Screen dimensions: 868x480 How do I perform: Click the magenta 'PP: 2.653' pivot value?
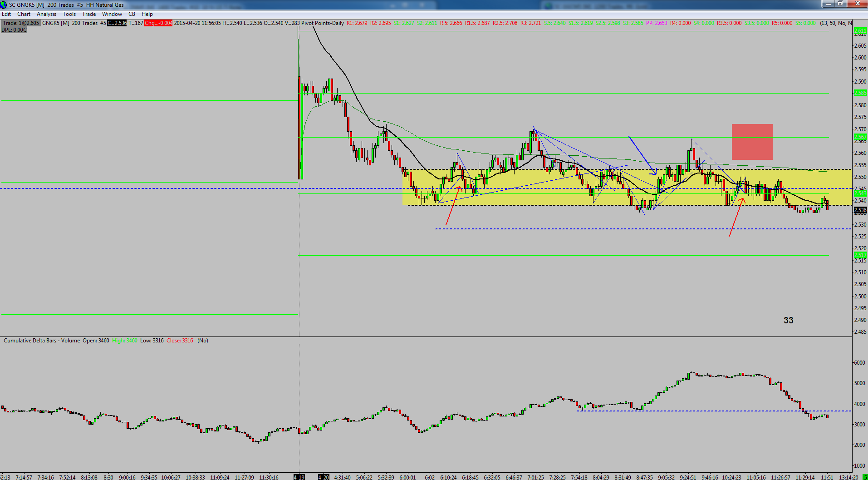657,23
